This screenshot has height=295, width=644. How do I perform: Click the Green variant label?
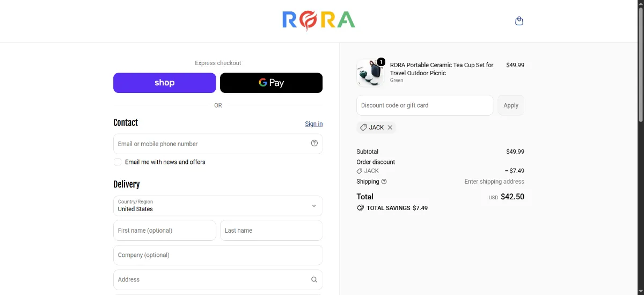[397, 80]
